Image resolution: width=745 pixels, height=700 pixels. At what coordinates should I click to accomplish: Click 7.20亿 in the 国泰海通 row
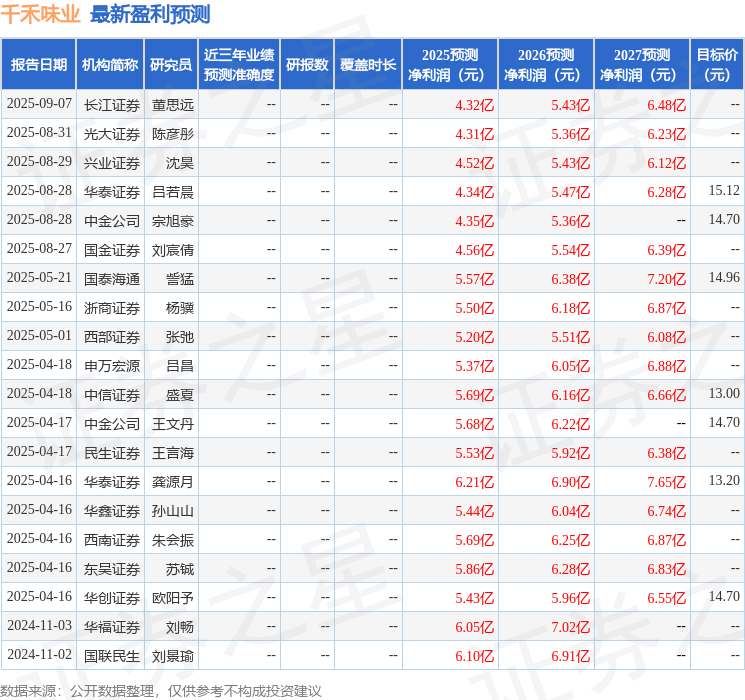pos(667,278)
